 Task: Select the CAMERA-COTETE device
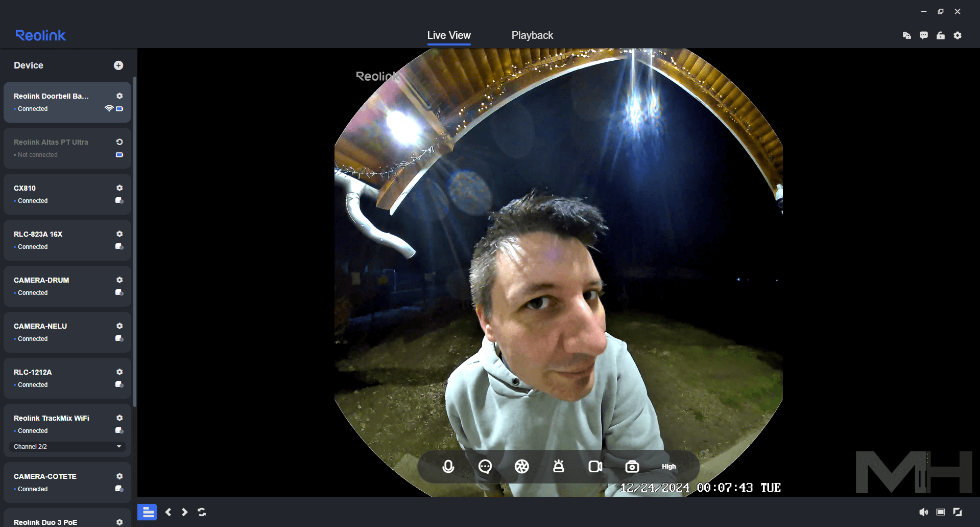coord(67,483)
